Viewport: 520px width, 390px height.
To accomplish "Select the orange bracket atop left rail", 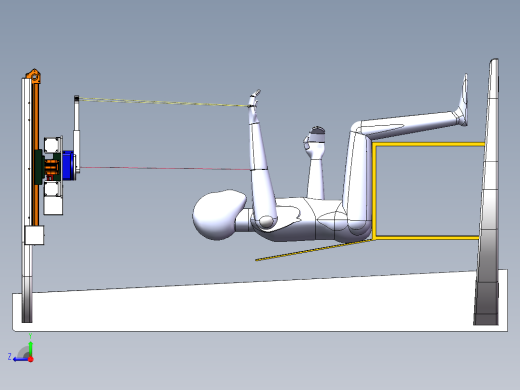I will click(34, 76).
